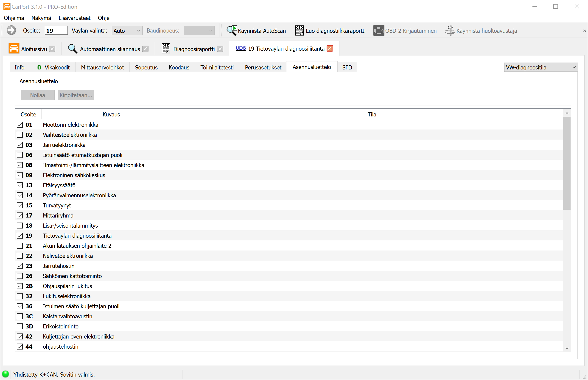Image resolution: width=588 pixels, height=380 pixels.
Task: Click the Käynnistä huoltoavustaja wrench icon
Action: click(450, 31)
